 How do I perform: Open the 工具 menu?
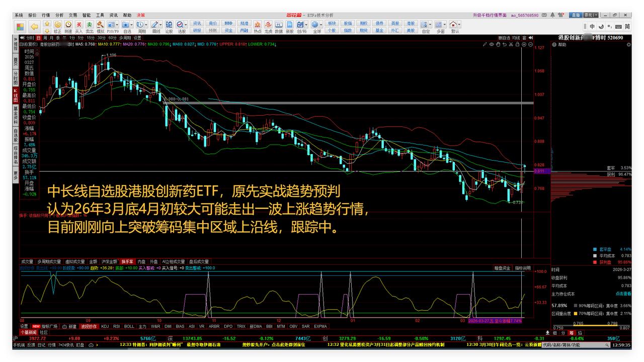pos(100,15)
